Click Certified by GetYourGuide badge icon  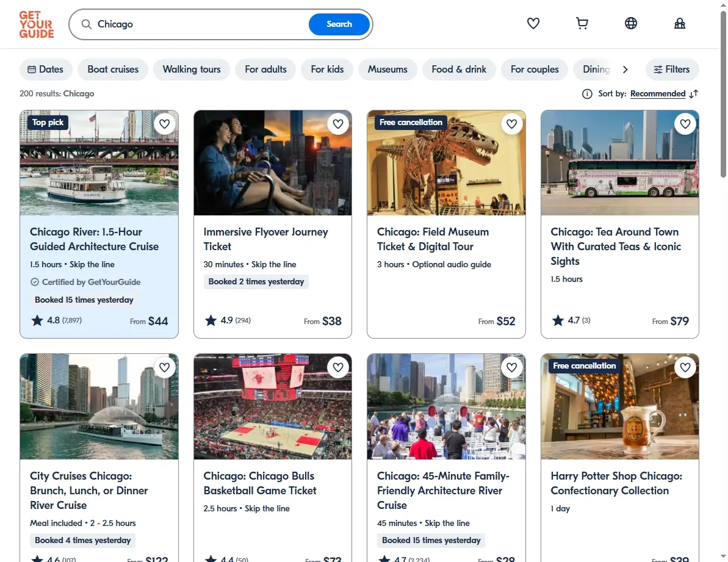click(34, 282)
